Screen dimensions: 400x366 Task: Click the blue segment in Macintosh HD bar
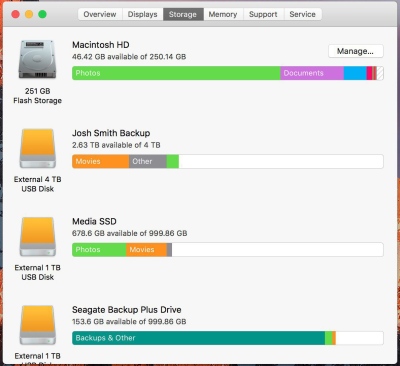pos(355,73)
